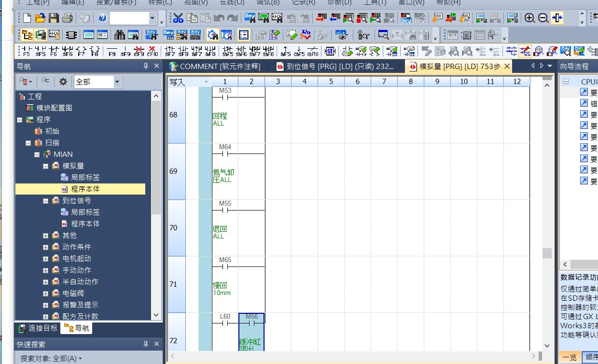Pin the 导航 navigation panel
598x364 pixels.
click(x=146, y=66)
